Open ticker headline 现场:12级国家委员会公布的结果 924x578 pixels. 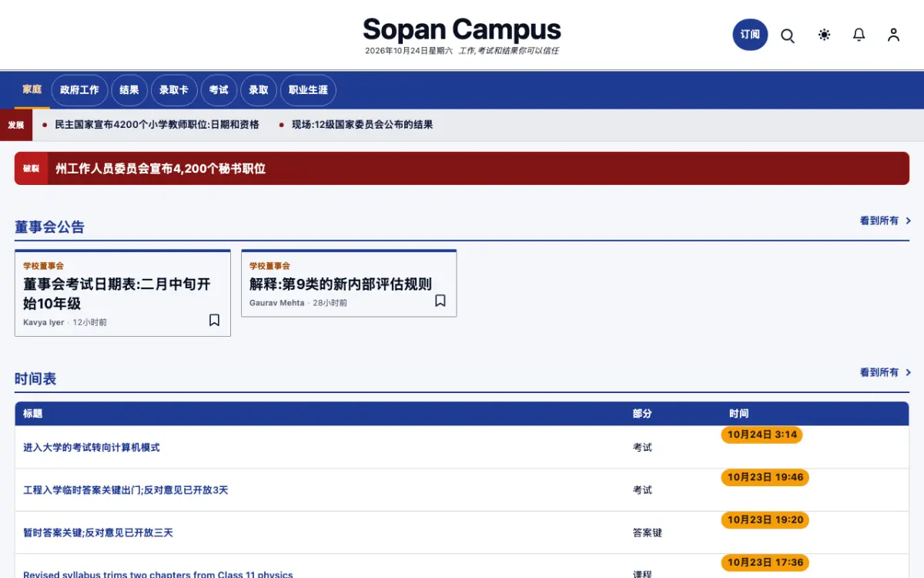coord(362,125)
